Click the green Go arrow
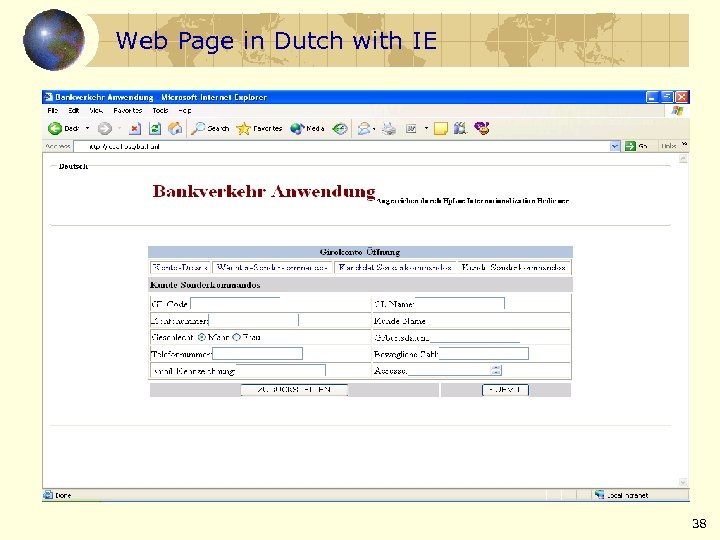Image resolution: width=720 pixels, height=540 pixels. (630, 146)
